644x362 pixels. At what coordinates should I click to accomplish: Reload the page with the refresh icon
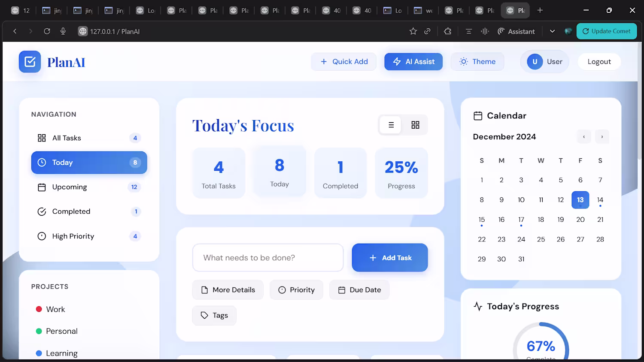[x=47, y=31]
